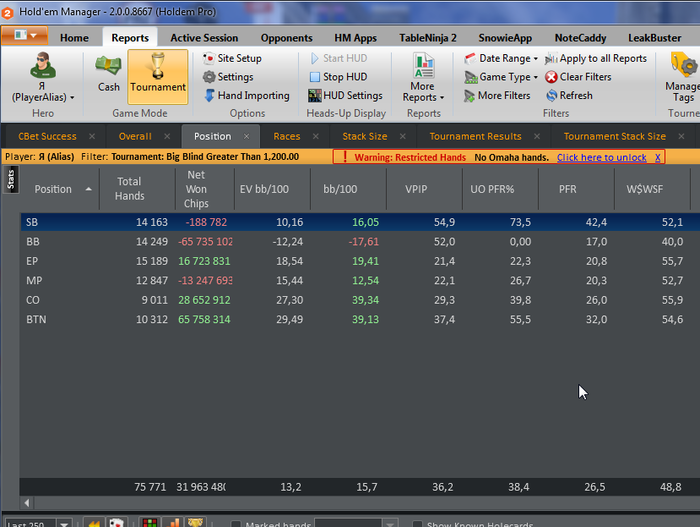Sort by the Total Hands column header
This screenshot has height=527, width=700.
[129, 188]
